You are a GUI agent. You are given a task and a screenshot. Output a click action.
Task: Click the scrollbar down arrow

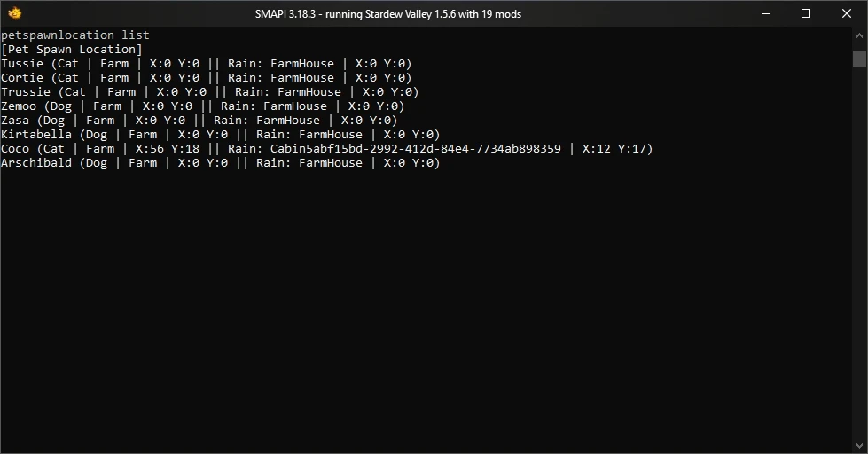coord(860,446)
